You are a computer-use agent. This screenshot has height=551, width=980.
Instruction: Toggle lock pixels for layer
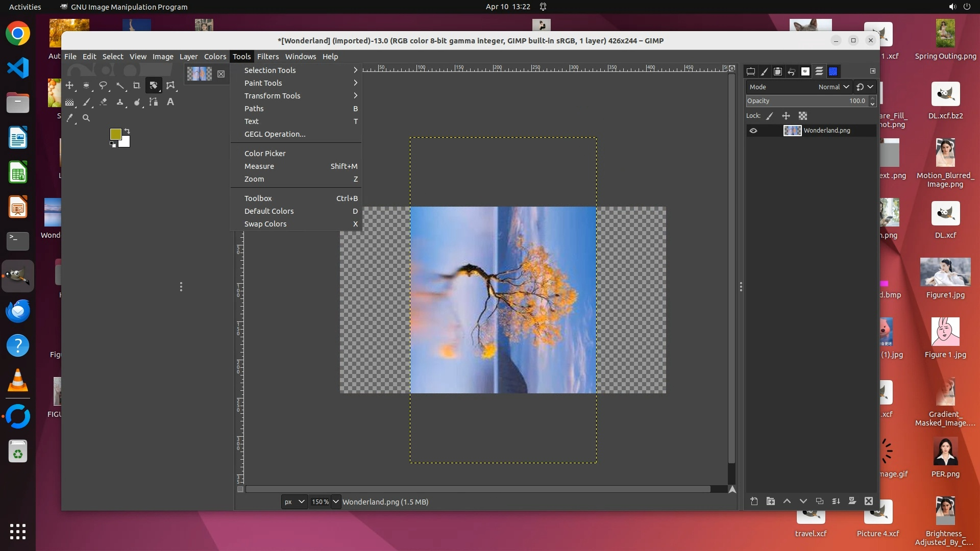[770, 116]
